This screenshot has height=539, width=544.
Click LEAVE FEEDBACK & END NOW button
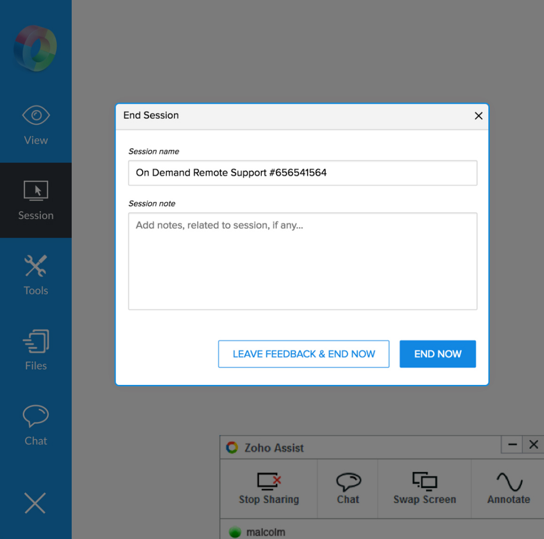[x=304, y=354]
